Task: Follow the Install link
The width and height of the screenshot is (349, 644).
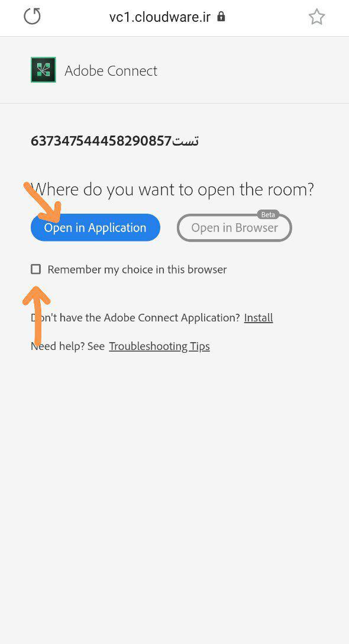Action: click(258, 317)
